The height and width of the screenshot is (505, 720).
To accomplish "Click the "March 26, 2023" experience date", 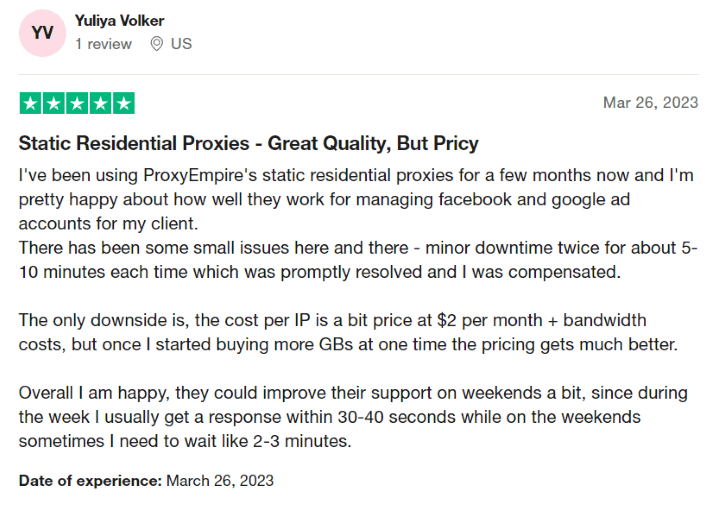I will (220, 481).
